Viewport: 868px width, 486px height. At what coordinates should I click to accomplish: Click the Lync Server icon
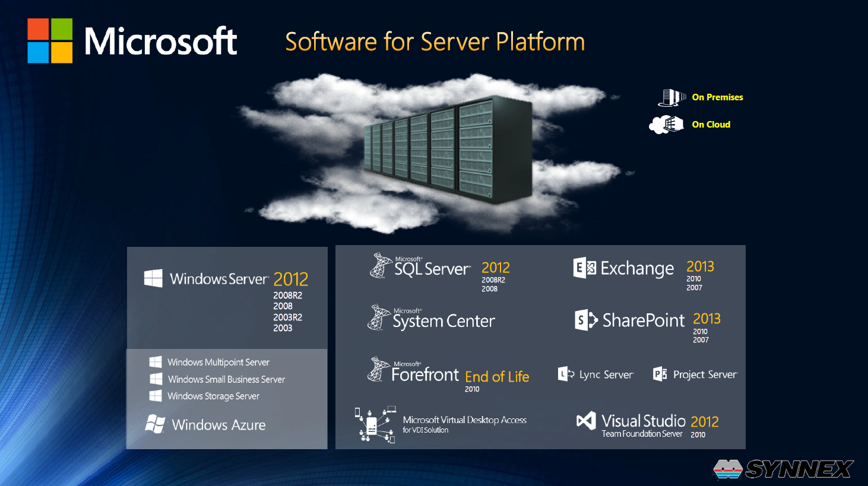coord(566,374)
